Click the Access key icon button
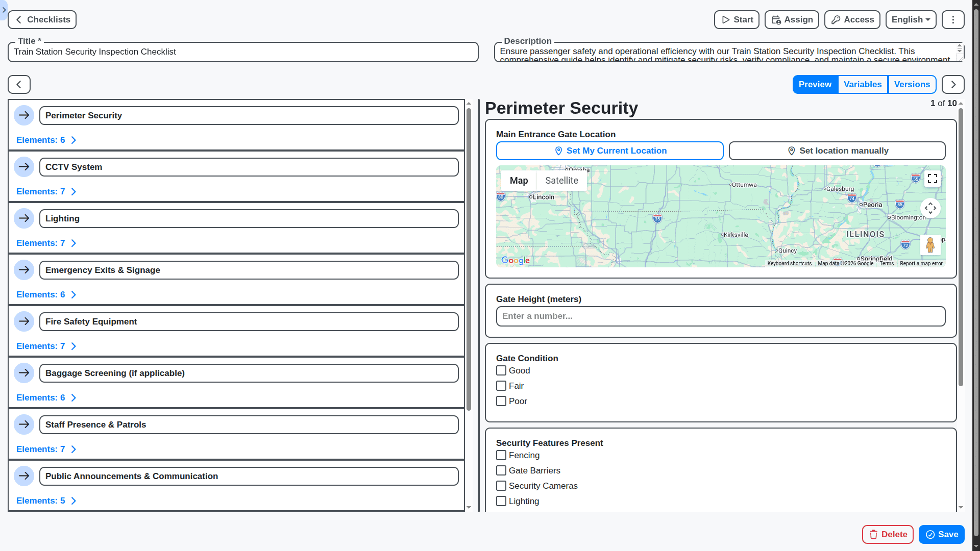Screen dimensions: 980x551 pyautogui.click(x=851, y=19)
